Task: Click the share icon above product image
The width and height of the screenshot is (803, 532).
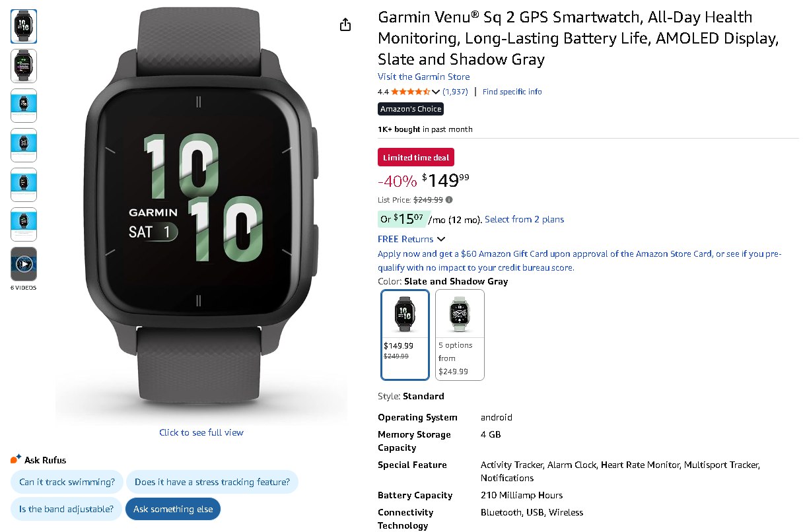Action: [x=345, y=25]
